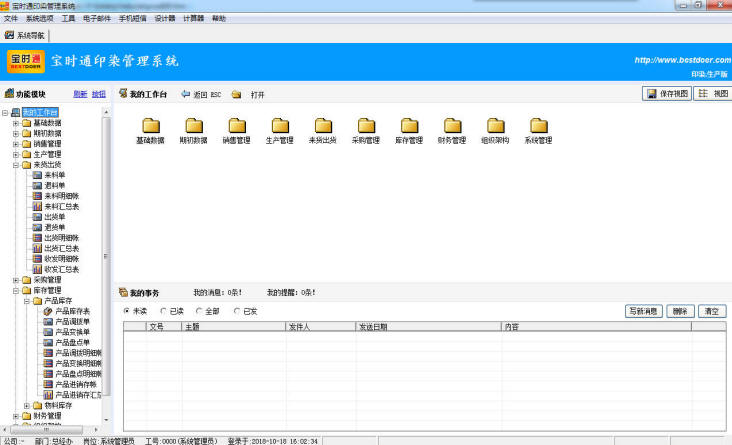This screenshot has height=445, width=732.
Task: Expand the 销售管理 tree node
Action: 16,144
